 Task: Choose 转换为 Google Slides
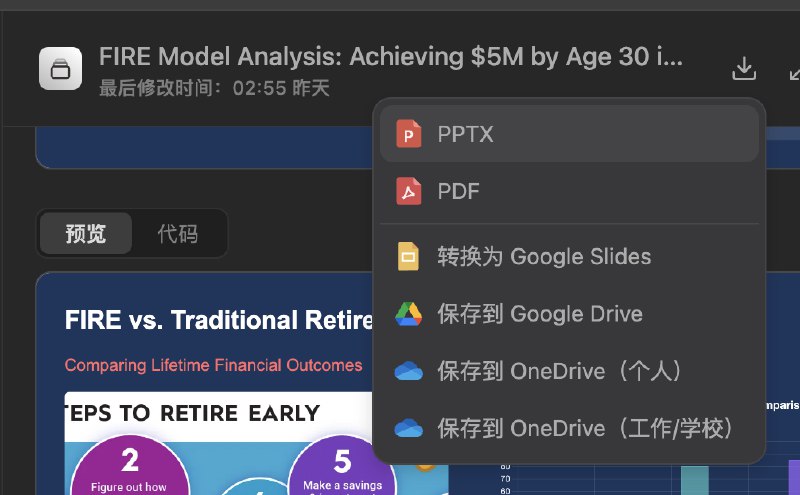pyautogui.click(x=569, y=256)
